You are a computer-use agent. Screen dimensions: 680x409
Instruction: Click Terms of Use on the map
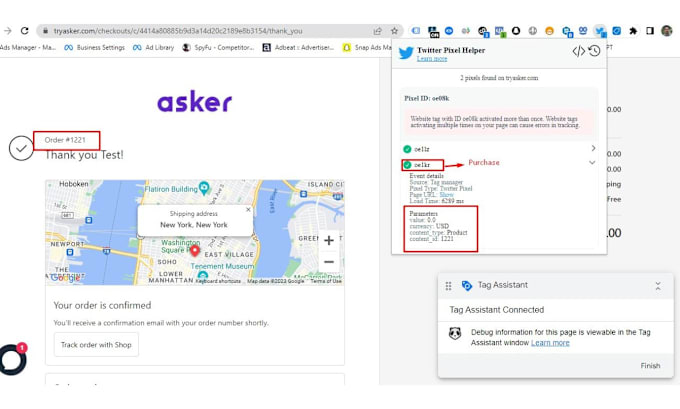326,281
